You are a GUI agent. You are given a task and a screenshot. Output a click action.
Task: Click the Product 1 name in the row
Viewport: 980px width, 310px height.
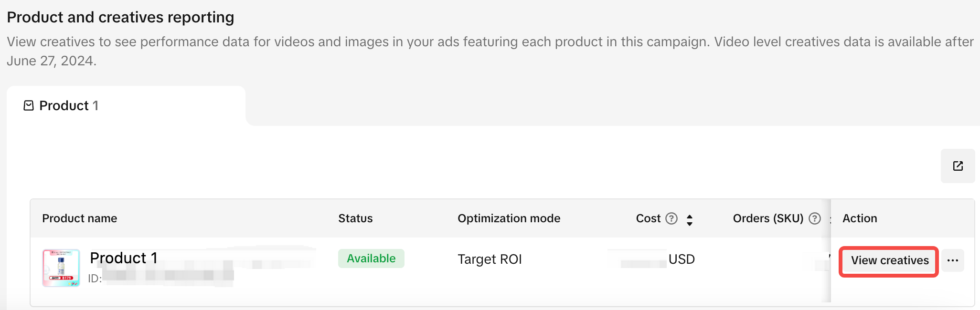(x=124, y=258)
